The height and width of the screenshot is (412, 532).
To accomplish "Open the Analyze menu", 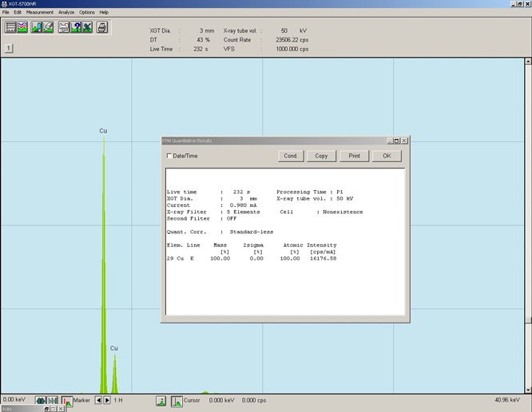I will tap(66, 12).
